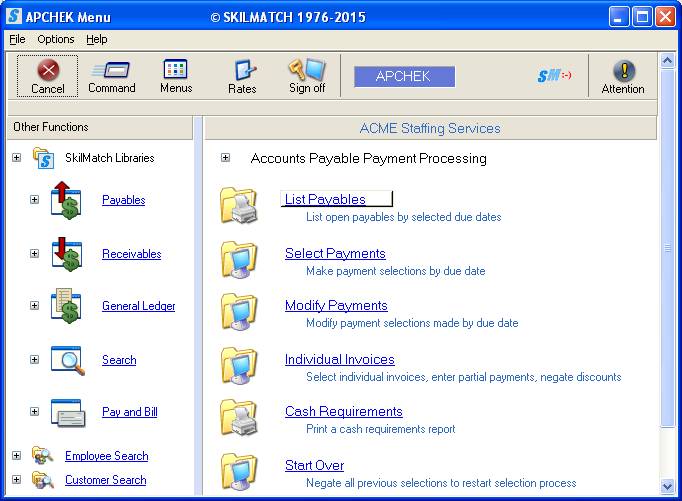This screenshot has height=501, width=682.
Task: Click the APCHEK title bar S icon
Action: [x=14, y=16]
